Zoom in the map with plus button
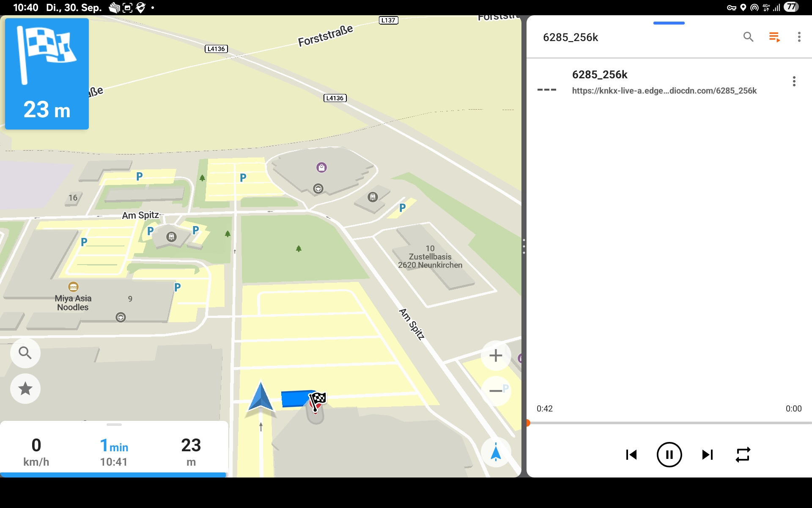Screen dimensions: 812x508 496,356
